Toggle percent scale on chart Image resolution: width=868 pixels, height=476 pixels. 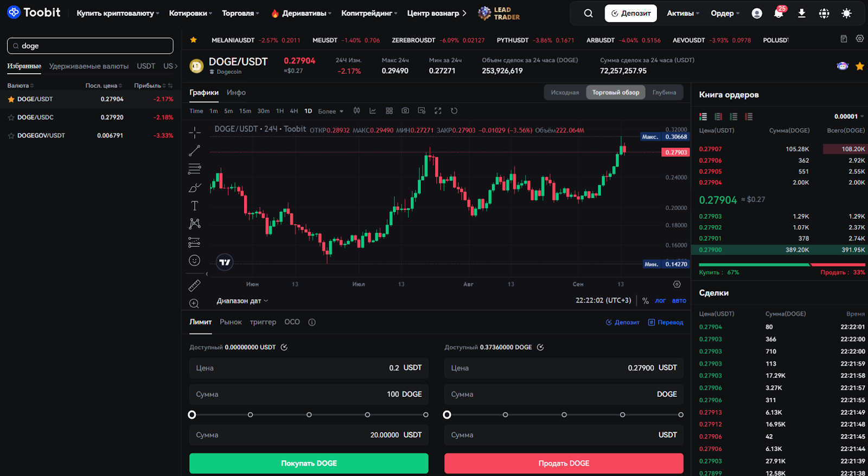click(x=646, y=301)
